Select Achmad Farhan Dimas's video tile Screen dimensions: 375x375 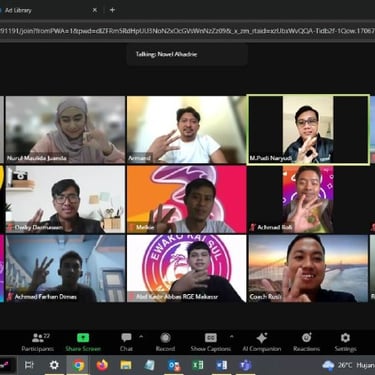click(65, 269)
